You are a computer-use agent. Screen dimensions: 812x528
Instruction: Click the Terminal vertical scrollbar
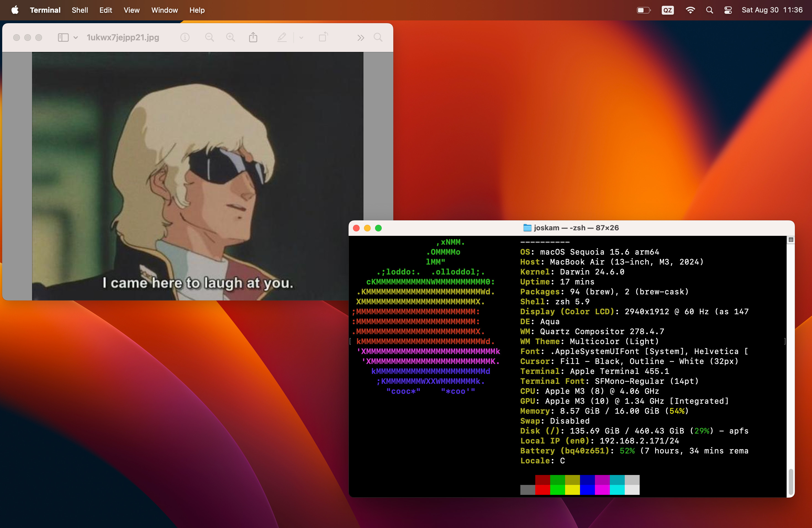[x=790, y=482]
